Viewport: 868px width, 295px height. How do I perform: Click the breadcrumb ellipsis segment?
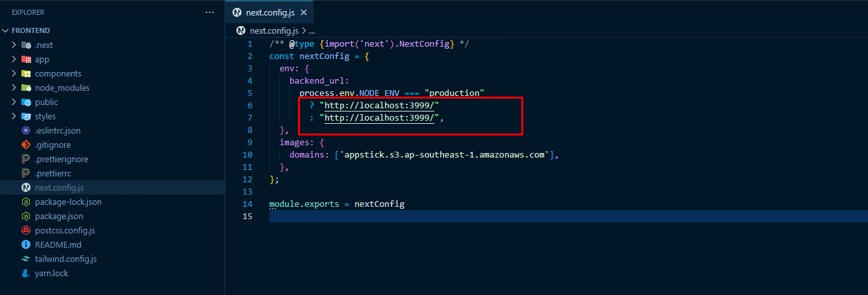pos(312,30)
